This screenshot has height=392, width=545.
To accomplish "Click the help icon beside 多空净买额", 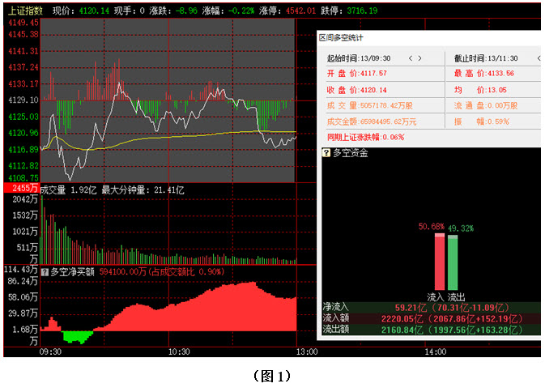I will [x=45, y=271].
